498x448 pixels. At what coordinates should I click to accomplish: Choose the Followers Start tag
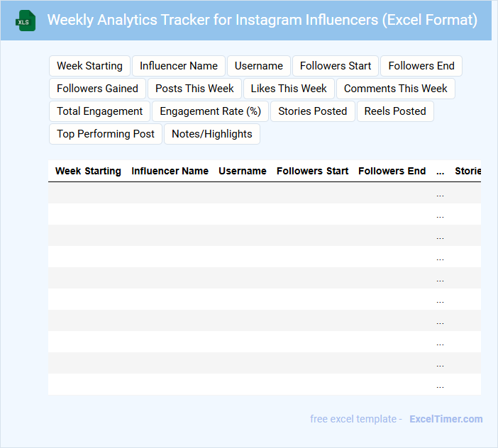coord(336,66)
